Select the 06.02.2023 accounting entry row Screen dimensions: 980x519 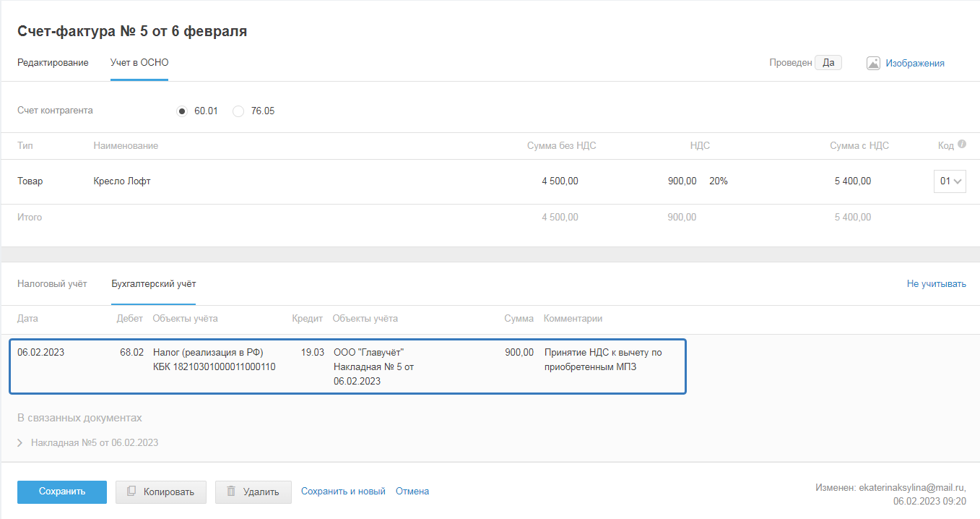347,366
